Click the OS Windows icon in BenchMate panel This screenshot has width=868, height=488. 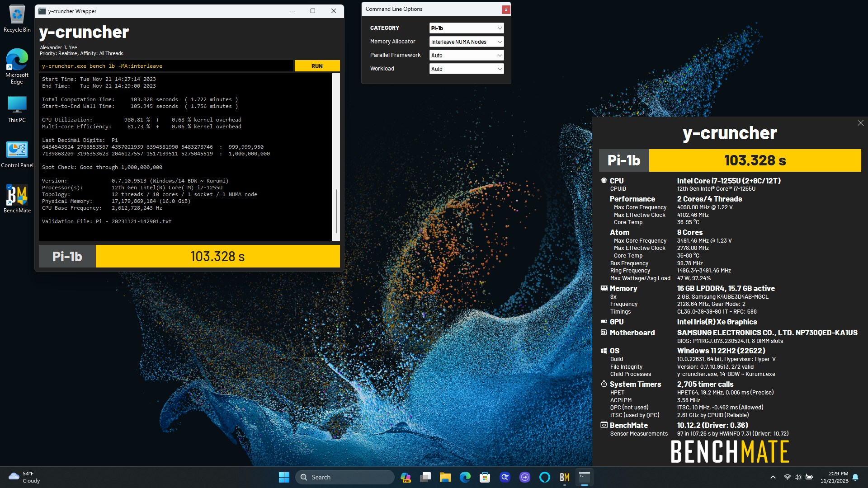pos(604,350)
